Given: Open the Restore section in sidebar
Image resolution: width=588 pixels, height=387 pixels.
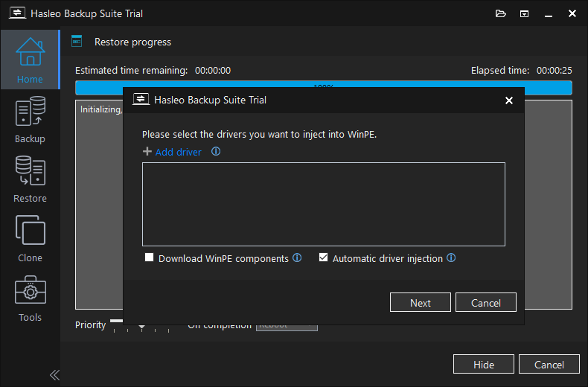Looking at the screenshot, I should pyautogui.click(x=30, y=179).
